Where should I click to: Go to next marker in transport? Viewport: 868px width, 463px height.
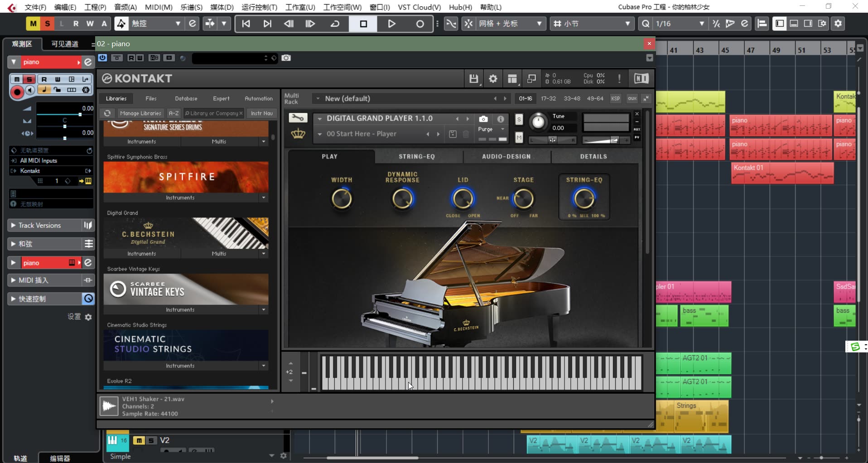pyautogui.click(x=267, y=24)
